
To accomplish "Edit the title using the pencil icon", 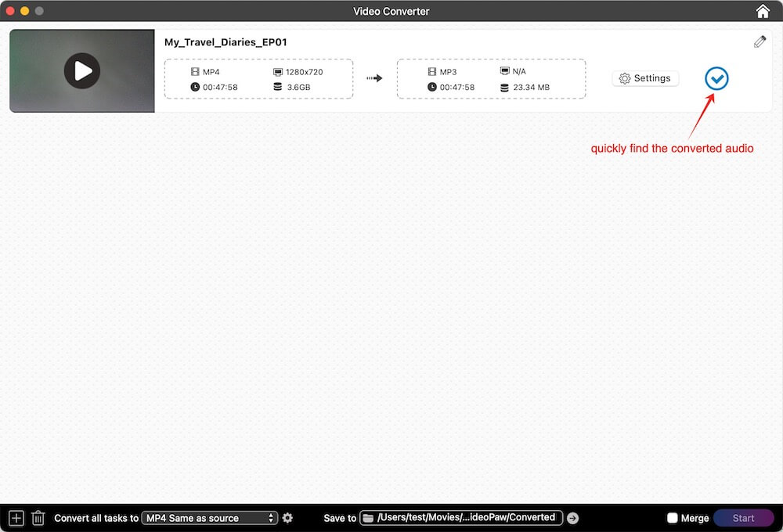I will (760, 41).
